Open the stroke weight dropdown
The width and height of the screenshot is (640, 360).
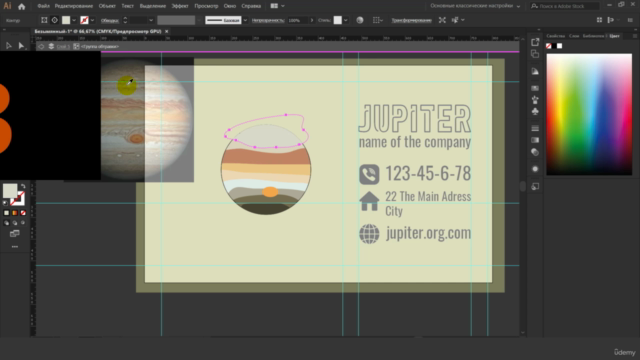coord(151,20)
